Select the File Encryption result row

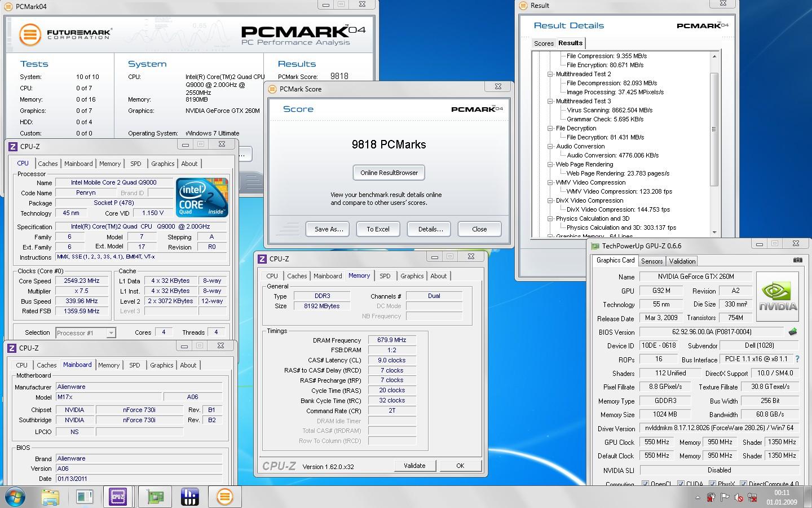click(x=605, y=65)
